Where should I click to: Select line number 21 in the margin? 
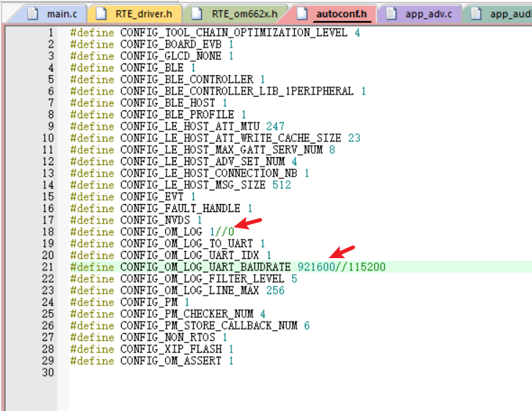tap(48, 267)
